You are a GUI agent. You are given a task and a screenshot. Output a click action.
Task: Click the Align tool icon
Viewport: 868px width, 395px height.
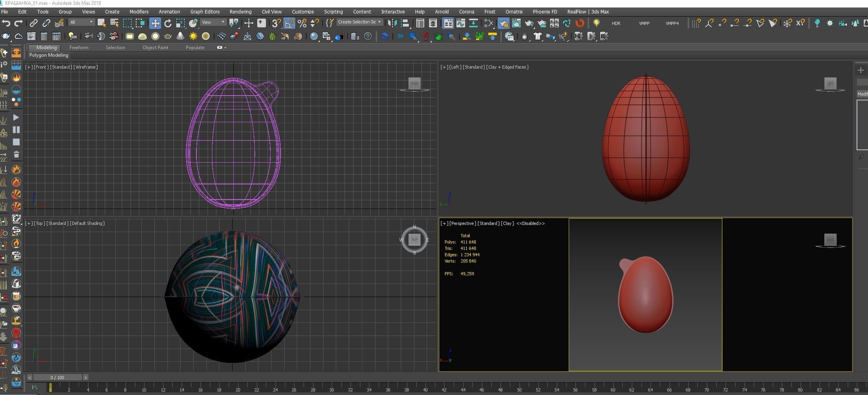tap(405, 23)
